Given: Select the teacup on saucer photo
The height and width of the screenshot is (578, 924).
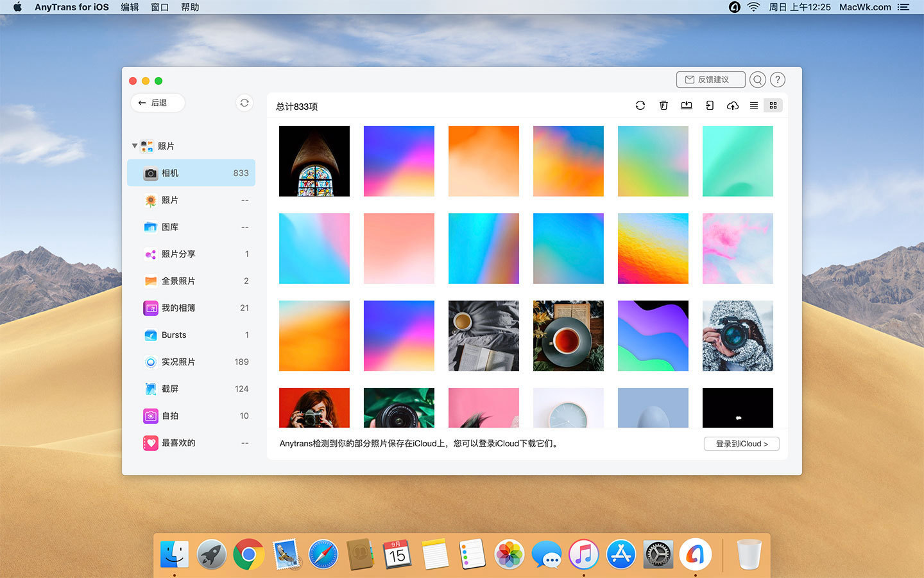Looking at the screenshot, I should coord(569,336).
